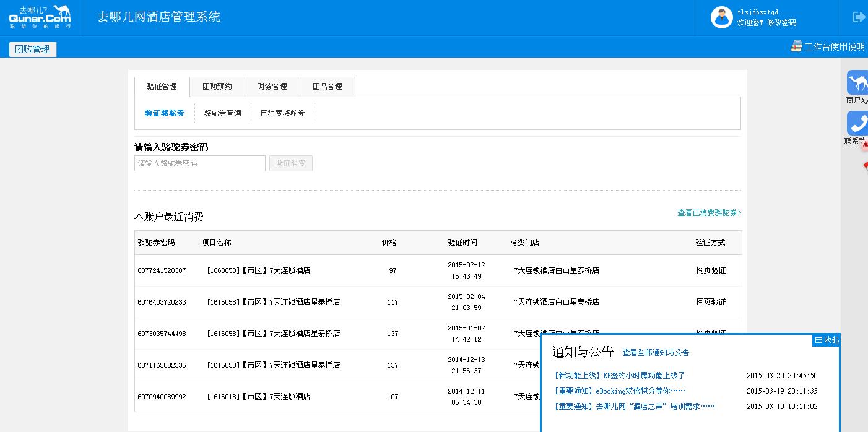Image resolution: width=868 pixels, height=432 pixels.
Task: Click the Qunar.com camel logo
Action: pyautogui.click(x=40, y=17)
